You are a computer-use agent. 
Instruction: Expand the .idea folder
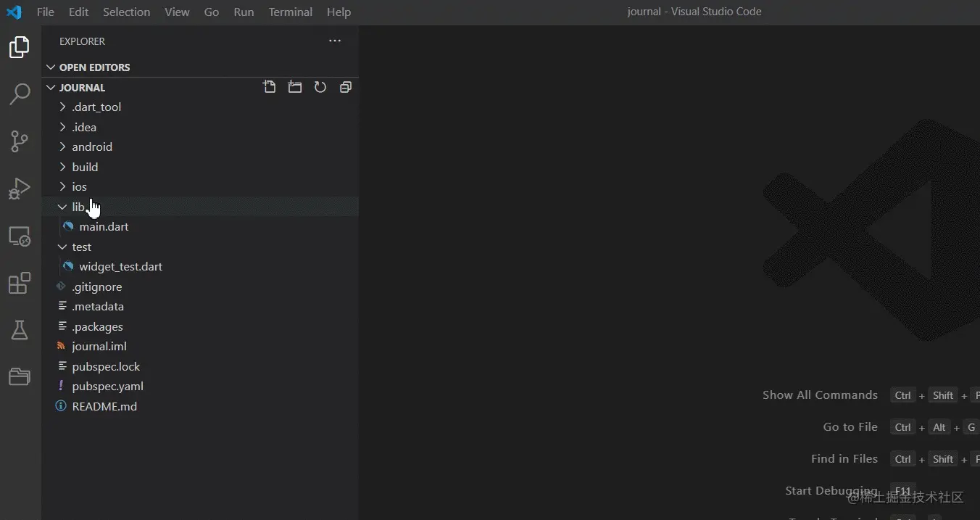(x=200, y=127)
